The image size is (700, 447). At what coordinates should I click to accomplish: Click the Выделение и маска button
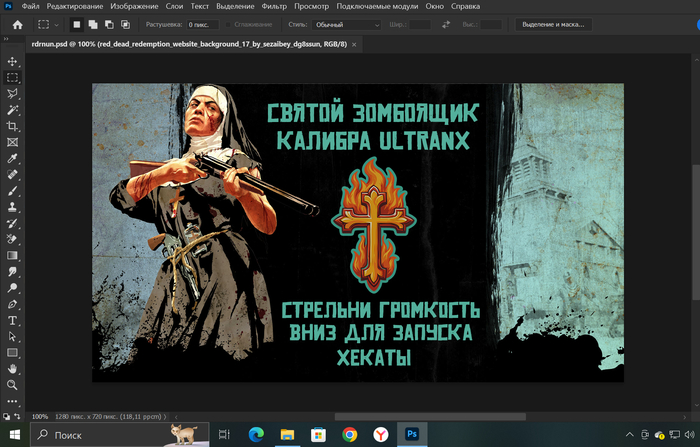(550, 24)
